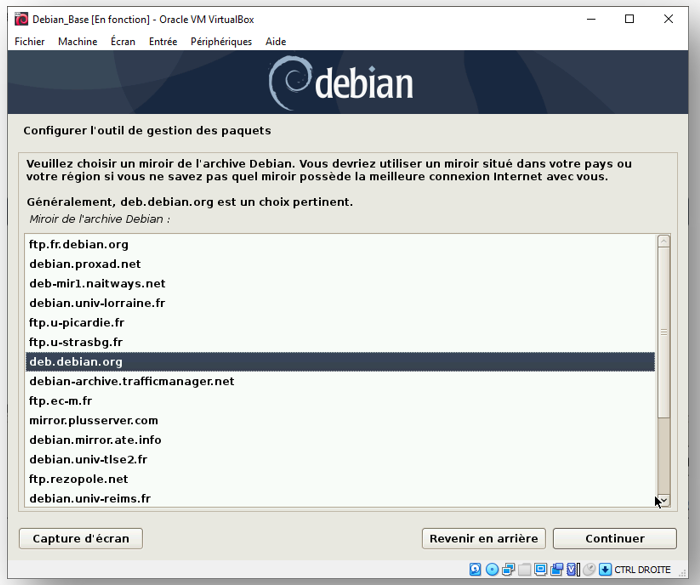Select mirror debian-archive.trafficmanager.net
The image size is (700, 585).
(340, 381)
